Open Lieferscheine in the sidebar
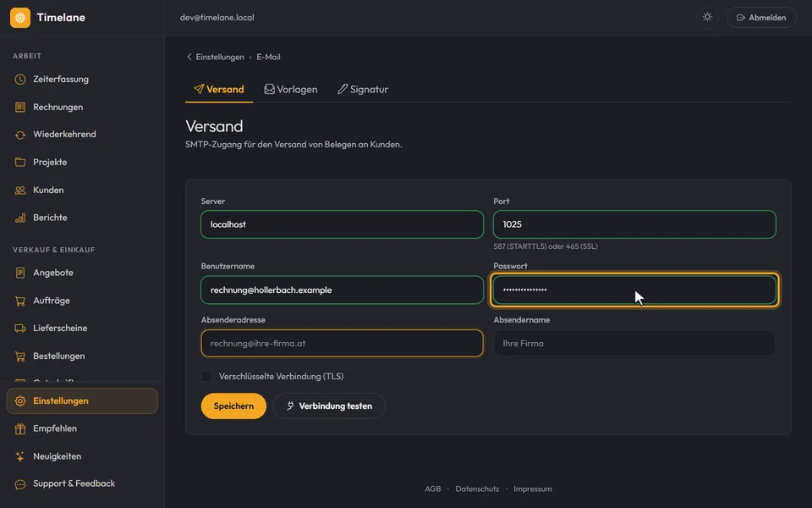The height and width of the screenshot is (508, 812). pos(82,329)
